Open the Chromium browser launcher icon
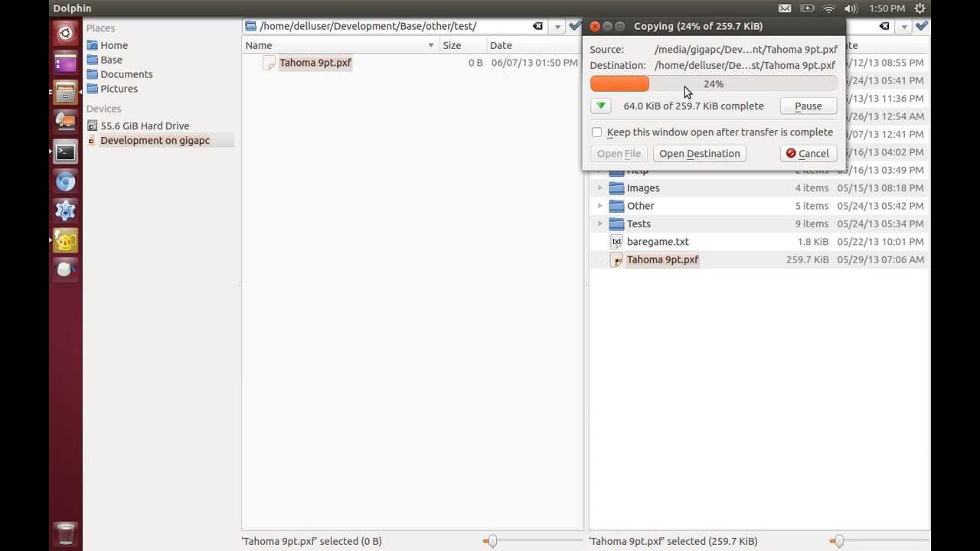This screenshot has height=551, width=980. pyautogui.click(x=65, y=181)
